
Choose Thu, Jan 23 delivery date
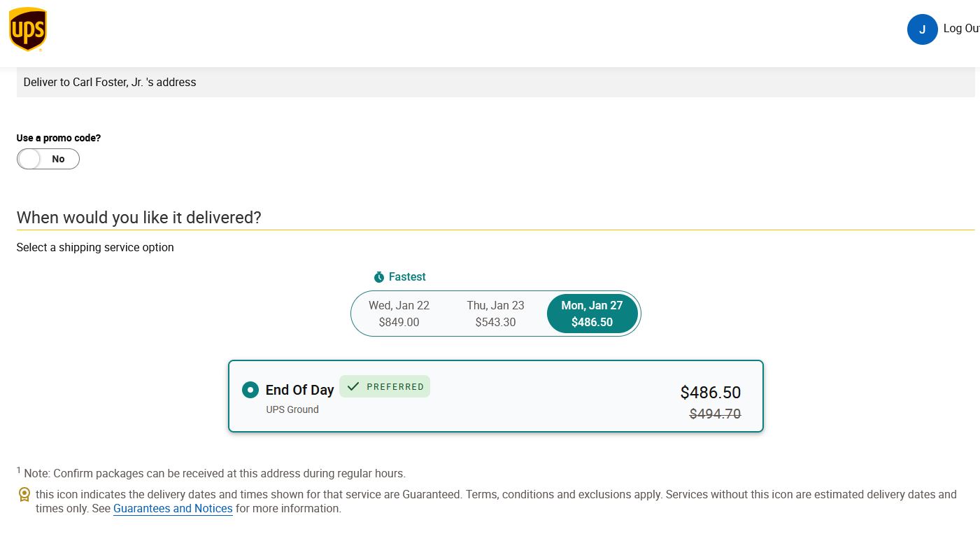click(495, 314)
